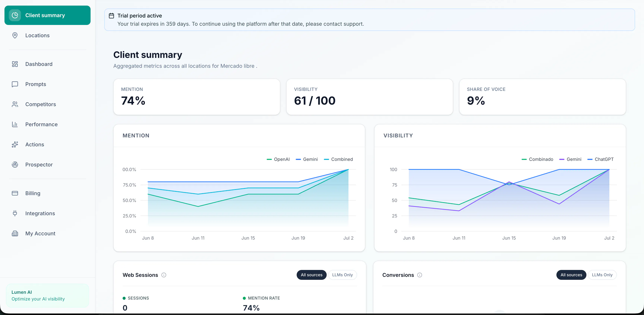Click the Conversions info icon
Viewport: 644px width, 315px height.
tap(419, 275)
